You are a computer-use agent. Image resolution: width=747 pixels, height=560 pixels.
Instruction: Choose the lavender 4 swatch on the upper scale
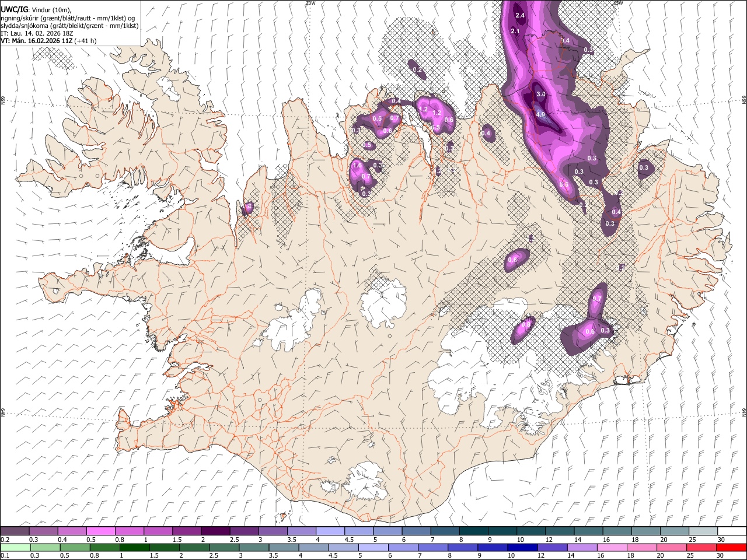330,531
